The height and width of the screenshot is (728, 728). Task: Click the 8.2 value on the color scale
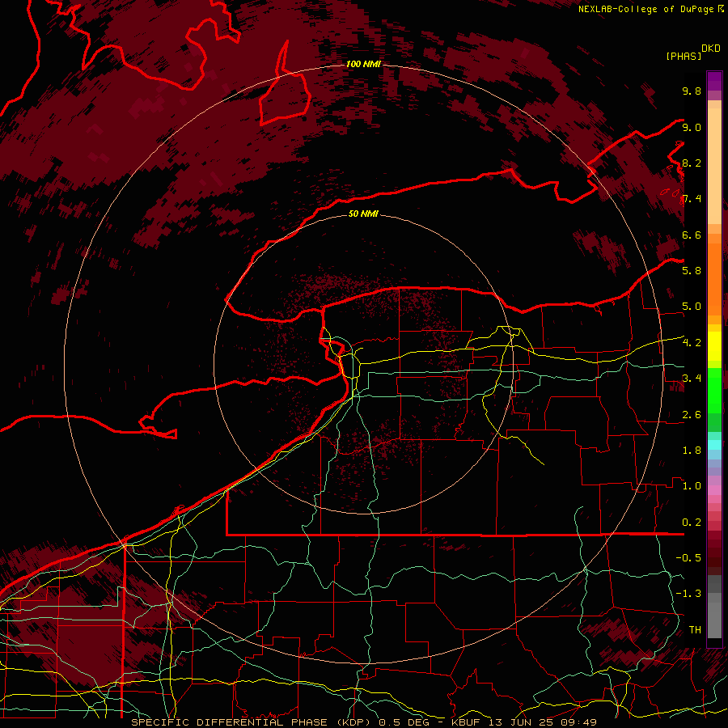(692, 163)
